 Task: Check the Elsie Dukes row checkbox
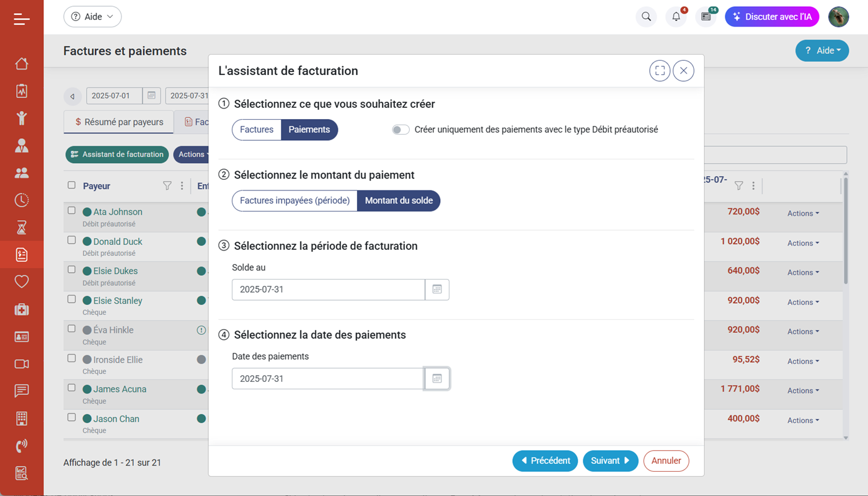coord(71,270)
